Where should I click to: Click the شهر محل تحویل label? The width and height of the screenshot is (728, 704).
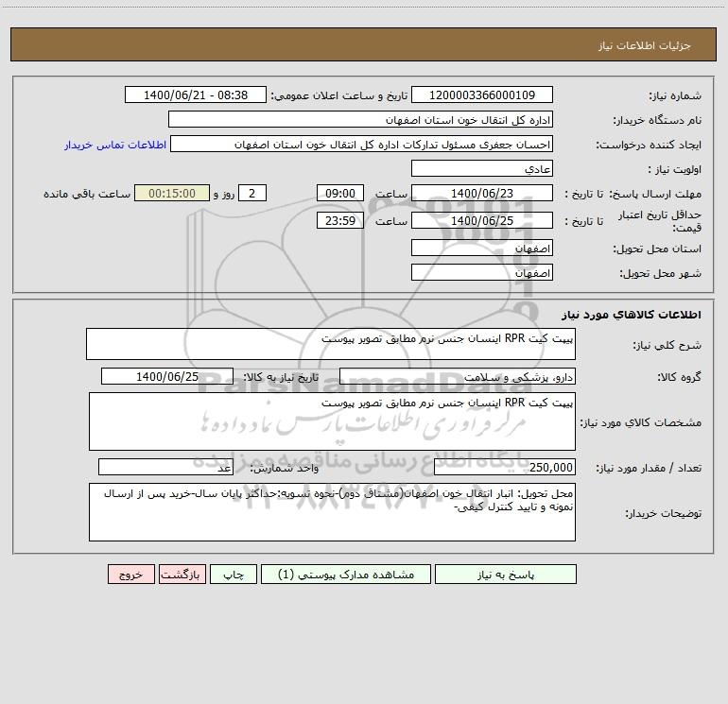coord(660,273)
